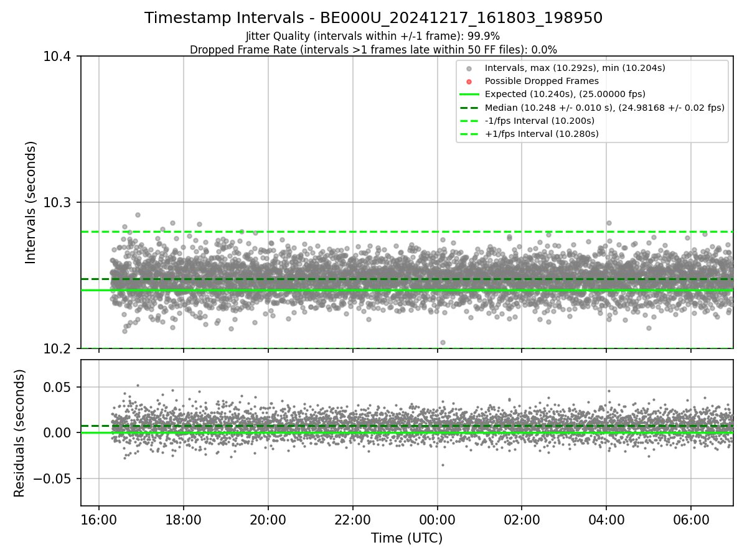Click the 18:00 time tick label
This screenshot has width=747, height=560.
(x=184, y=520)
